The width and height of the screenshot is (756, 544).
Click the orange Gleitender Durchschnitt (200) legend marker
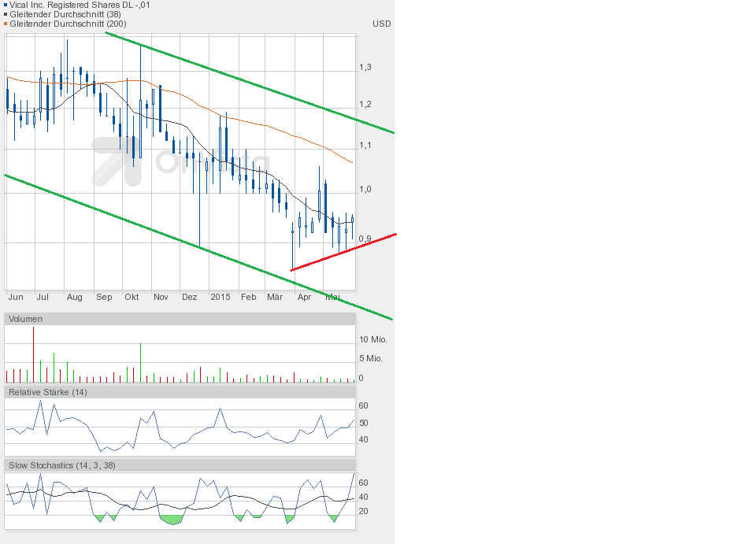[6, 24]
